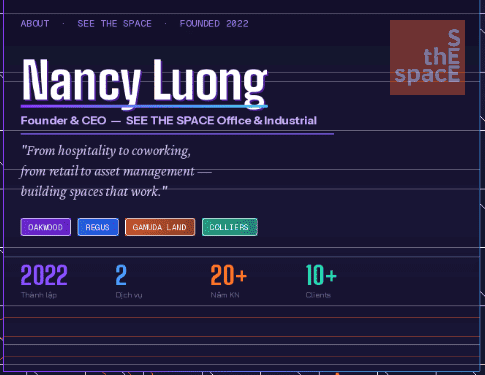Click the quote line 'building spaces that work'
This screenshot has height=375, width=485.
tap(94, 192)
